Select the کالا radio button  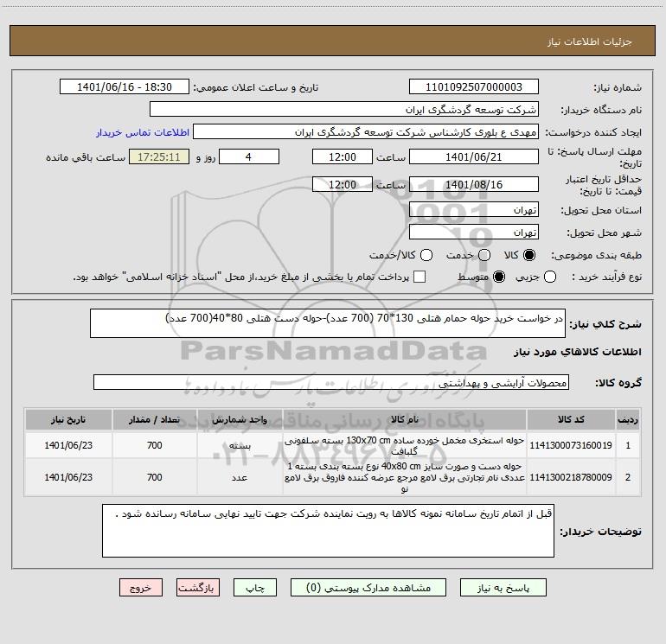point(529,255)
